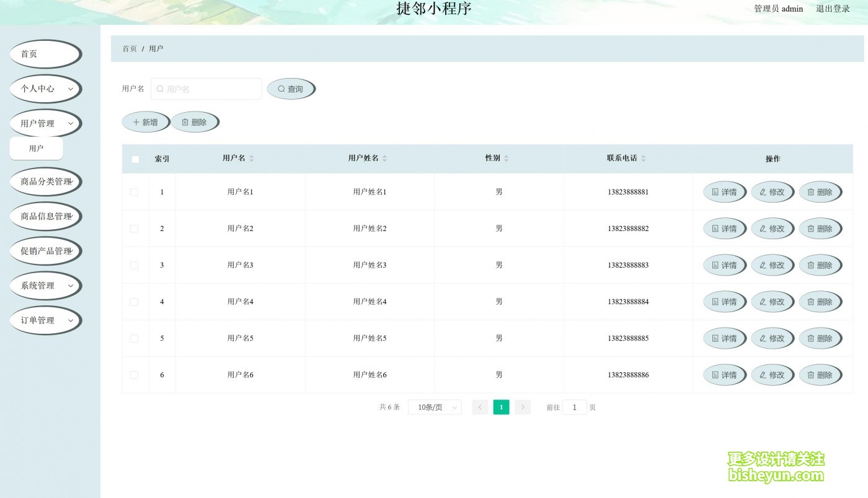This screenshot has width=868, height=498.
Task: Click 管理员 admin account label
Action: pos(778,9)
